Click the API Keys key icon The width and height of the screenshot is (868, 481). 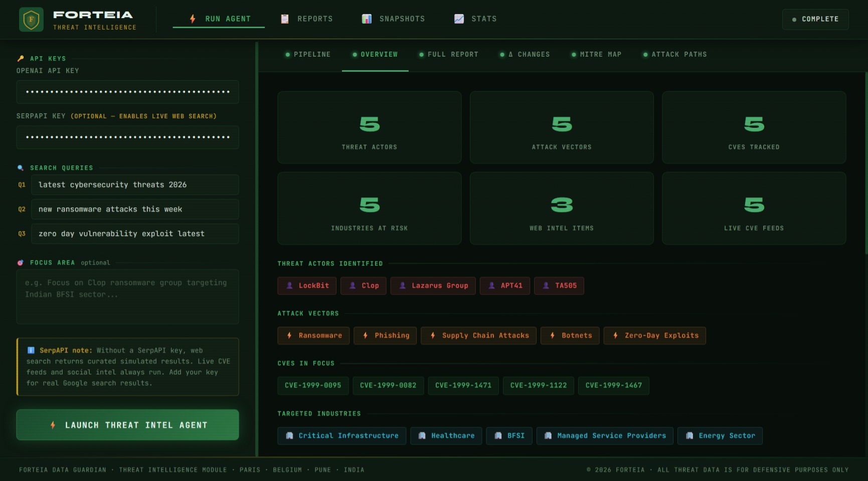click(x=21, y=59)
